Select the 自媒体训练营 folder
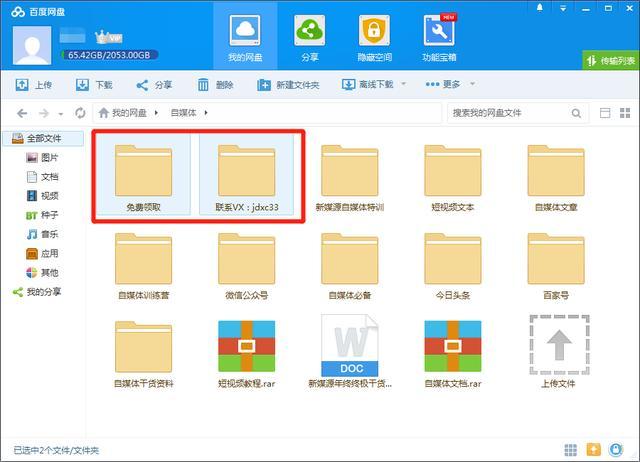 coord(143,266)
